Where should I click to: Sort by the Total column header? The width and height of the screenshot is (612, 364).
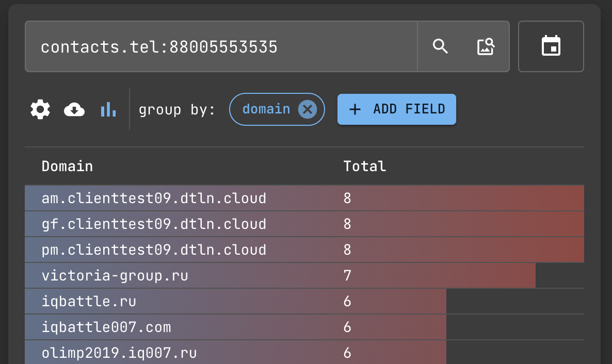click(x=364, y=166)
